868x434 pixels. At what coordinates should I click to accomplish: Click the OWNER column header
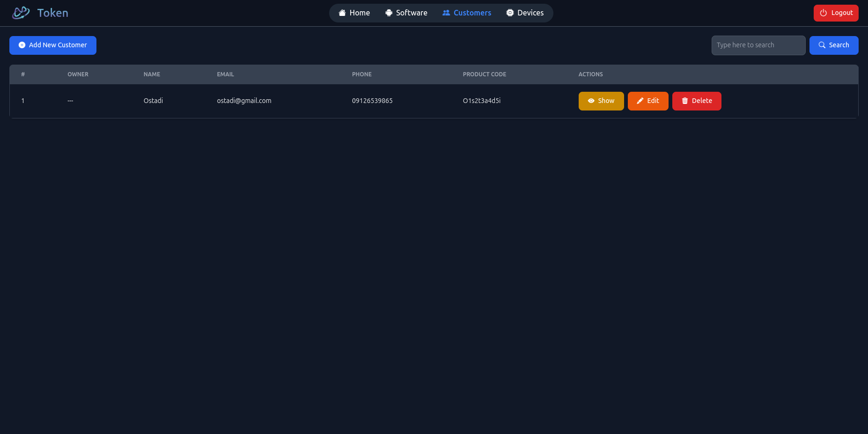[78, 74]
